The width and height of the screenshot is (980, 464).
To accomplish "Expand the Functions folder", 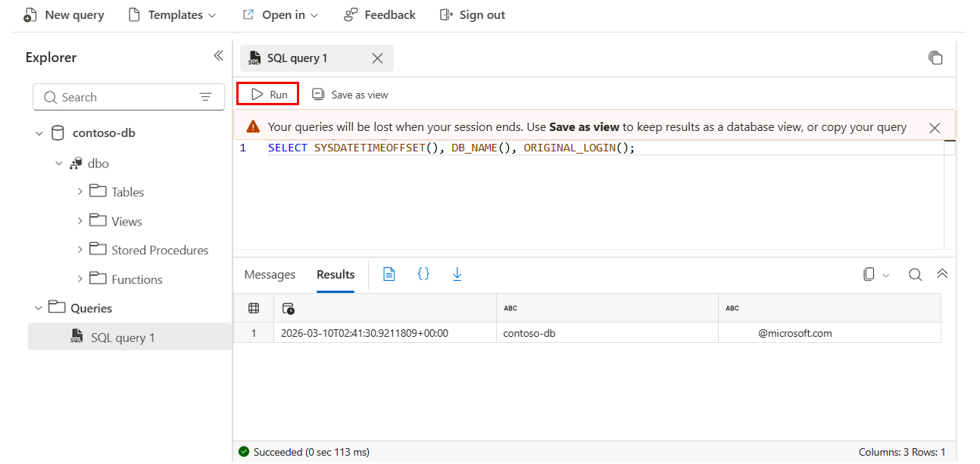I will [x=80, y=279].
